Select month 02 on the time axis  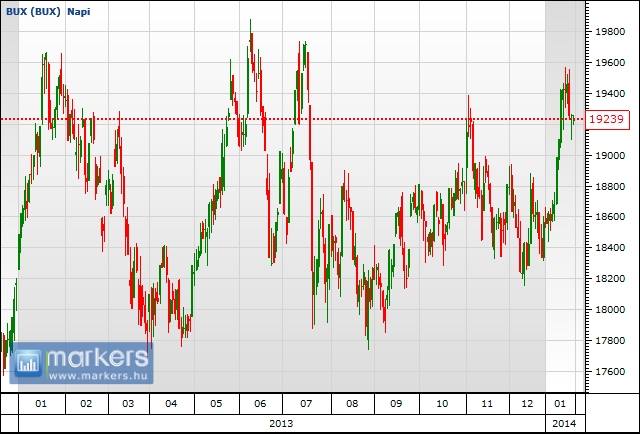(x=86, y=404)
